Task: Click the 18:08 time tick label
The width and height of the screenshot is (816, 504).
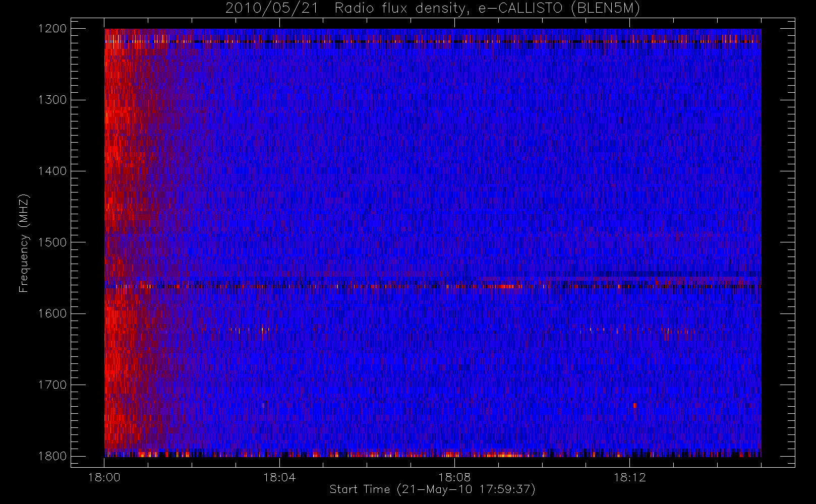Action: tap(454, 477)
